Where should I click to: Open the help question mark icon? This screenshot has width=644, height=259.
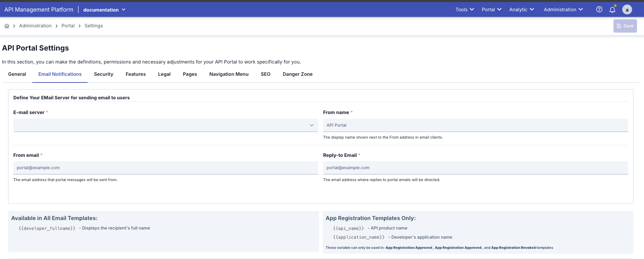click(599, 9)
